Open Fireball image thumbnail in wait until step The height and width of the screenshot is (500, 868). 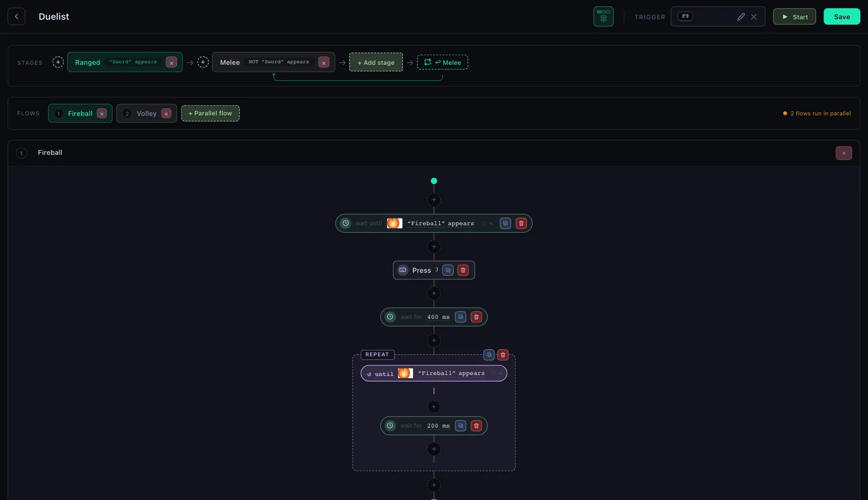(x=395, y=223)
